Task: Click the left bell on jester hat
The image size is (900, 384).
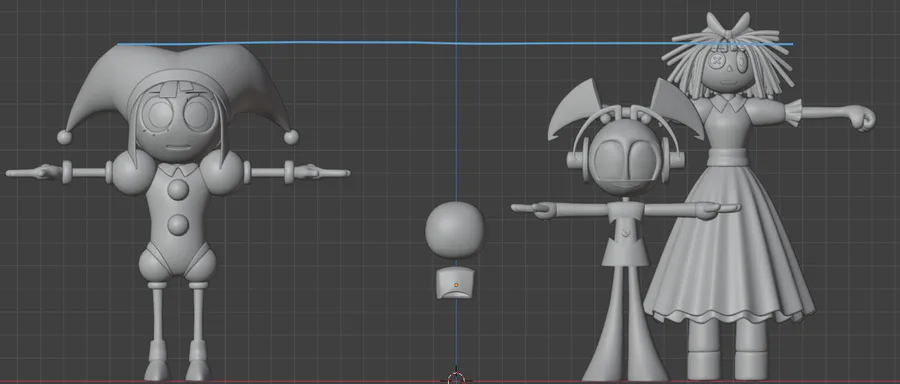Action: pos(64,137)
